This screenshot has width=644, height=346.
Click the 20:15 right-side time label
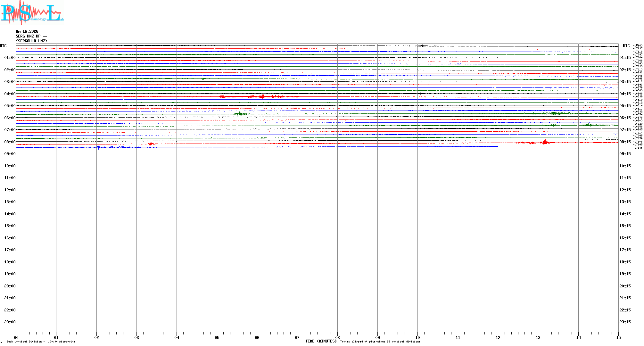coord(625,286)
